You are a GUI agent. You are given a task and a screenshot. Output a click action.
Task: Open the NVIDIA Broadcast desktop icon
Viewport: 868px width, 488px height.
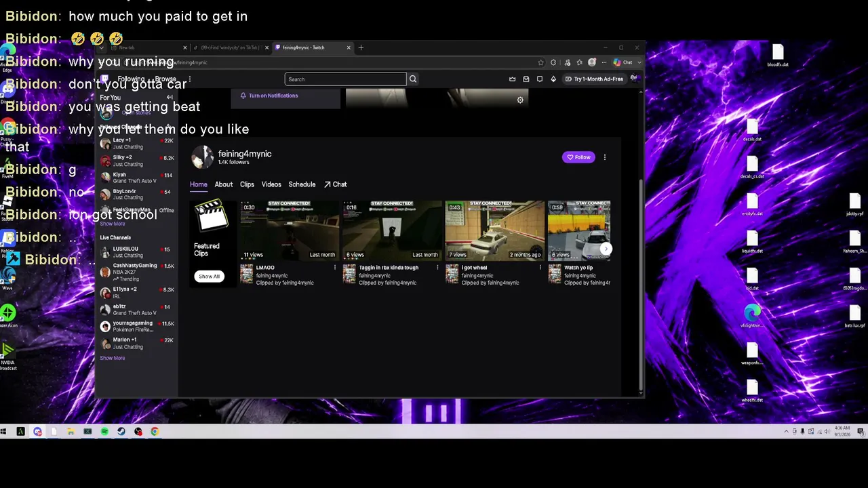tap(8, 355)
